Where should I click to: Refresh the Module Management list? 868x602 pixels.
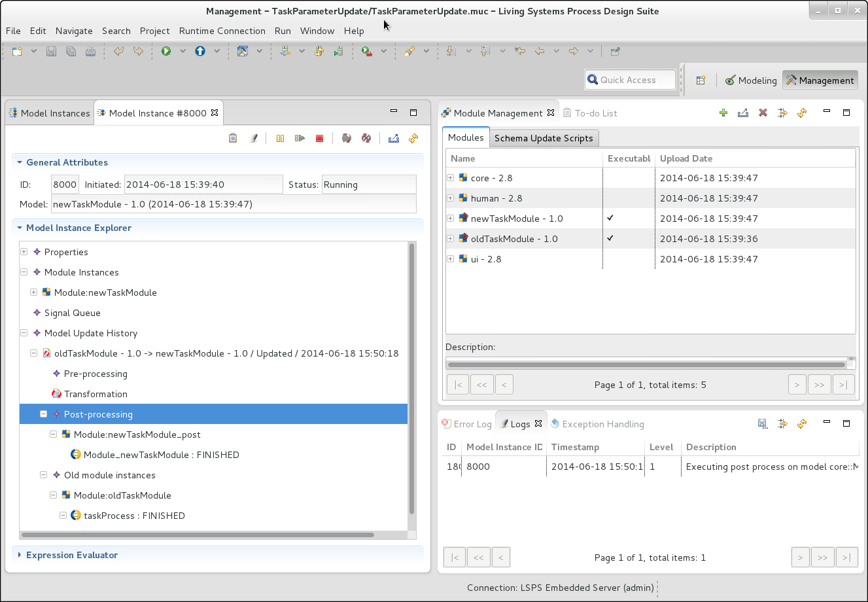tap(802, 113)
